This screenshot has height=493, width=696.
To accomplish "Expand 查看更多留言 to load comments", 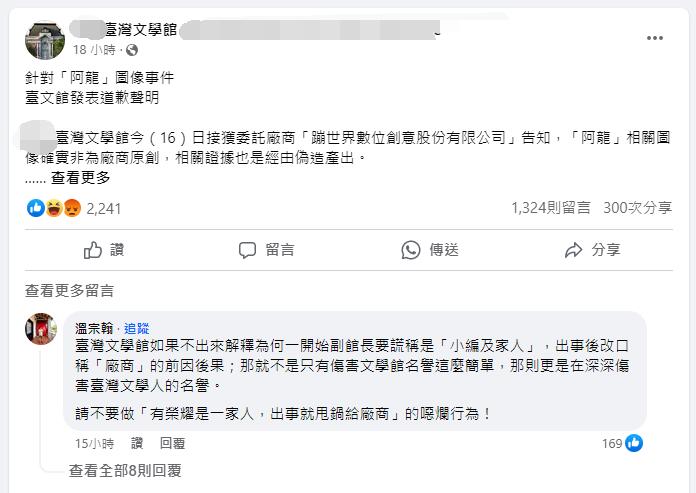I will click(70, 291).
